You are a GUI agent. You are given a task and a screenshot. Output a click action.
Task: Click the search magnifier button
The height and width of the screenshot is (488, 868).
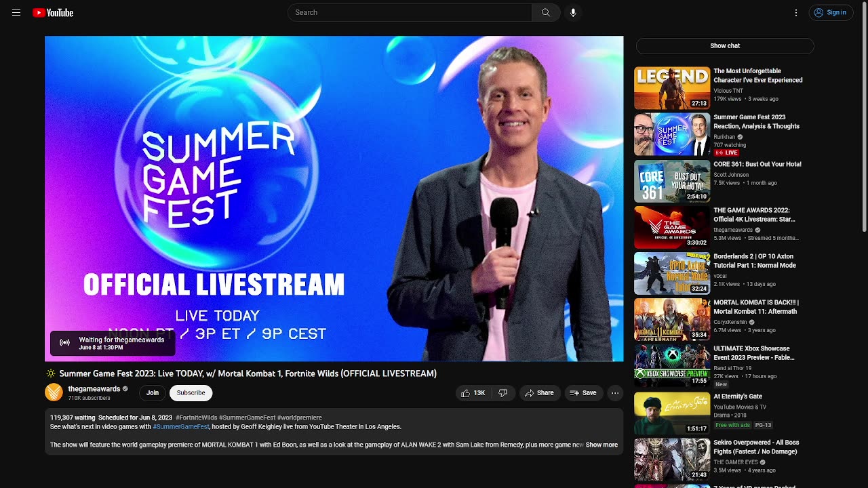point(546,12)
